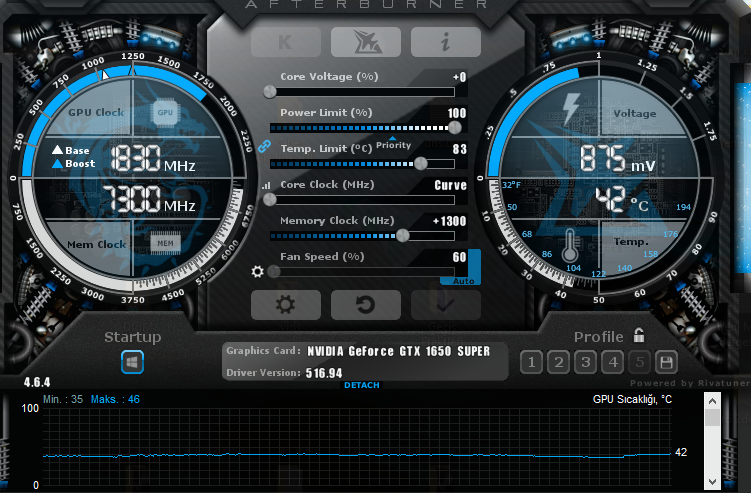Load profile slot 2
The image size is (751, 493).
558,363
